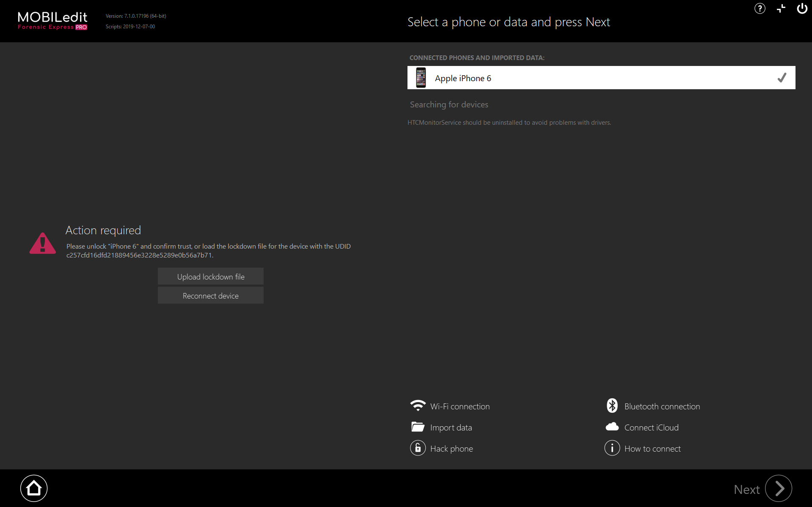Click the 'Action required' heading
812x507 pixels.
tap(103, 230)
